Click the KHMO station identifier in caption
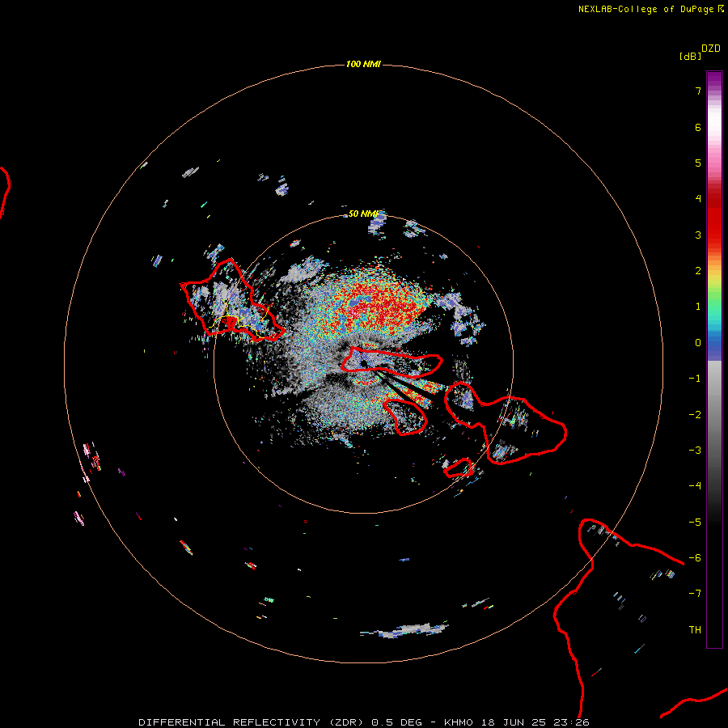This screenshot has width=728, height=728. (459, 722)
